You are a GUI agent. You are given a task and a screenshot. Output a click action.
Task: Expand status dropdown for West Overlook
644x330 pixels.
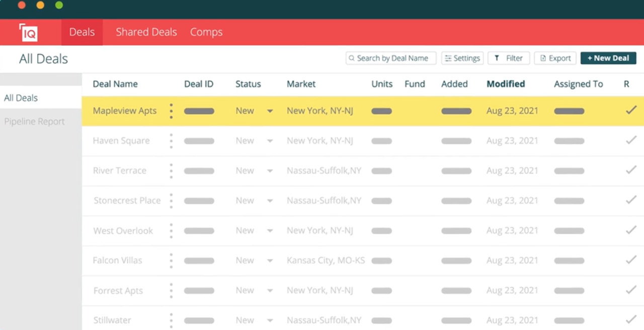coord(270,231)
